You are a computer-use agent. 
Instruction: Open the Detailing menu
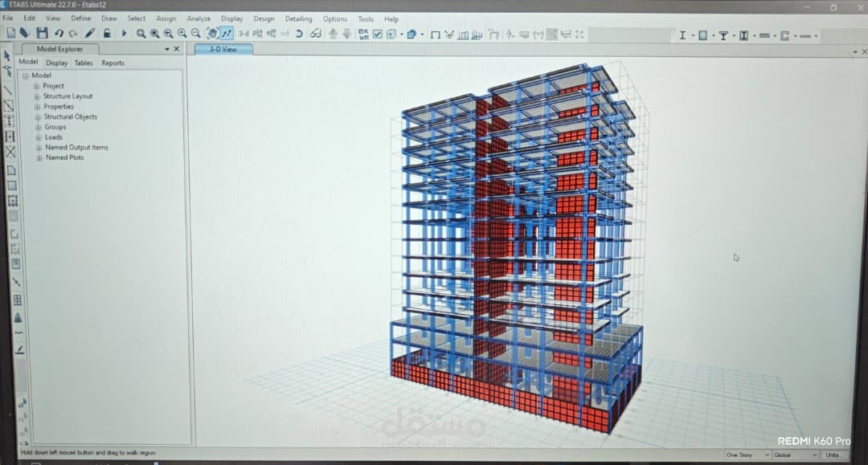coord(298,18)
